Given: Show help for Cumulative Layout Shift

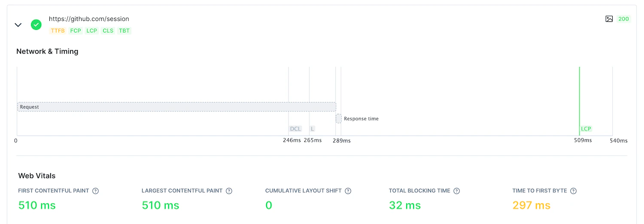Looking at the screenshot, I should point(348,191).
